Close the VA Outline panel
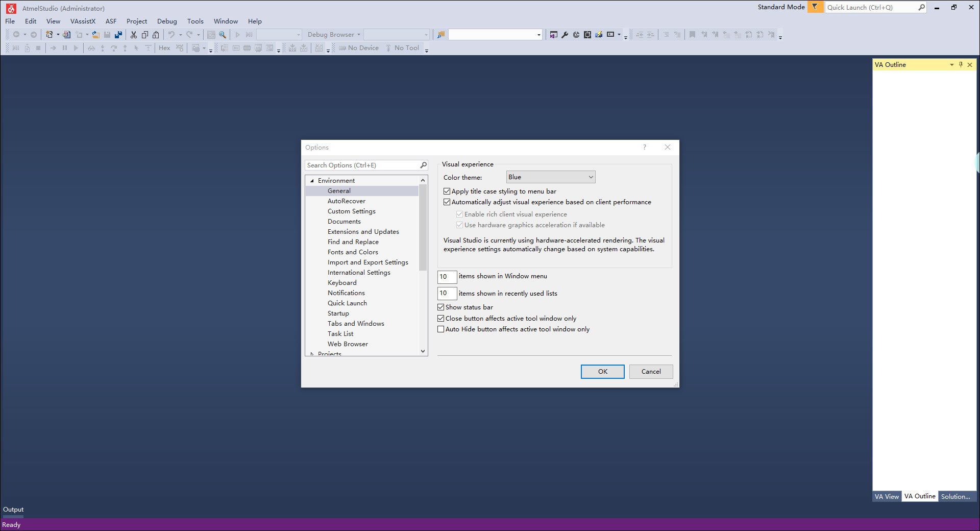The width and height of the screenshot is (980, 531). [x=970, y=65]
